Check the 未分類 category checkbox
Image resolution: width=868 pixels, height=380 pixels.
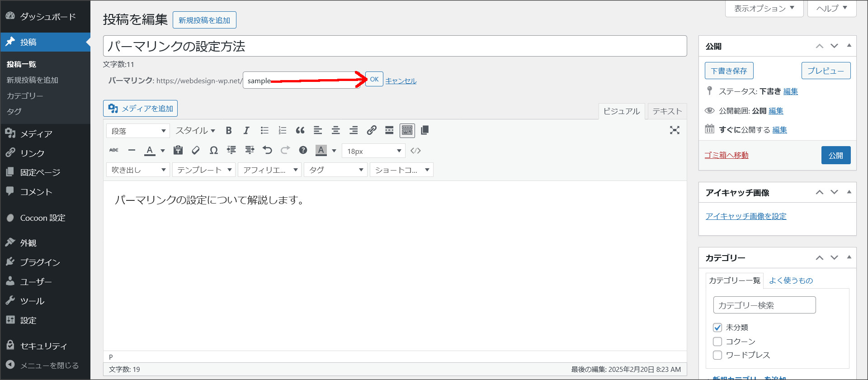click(717, 328)
